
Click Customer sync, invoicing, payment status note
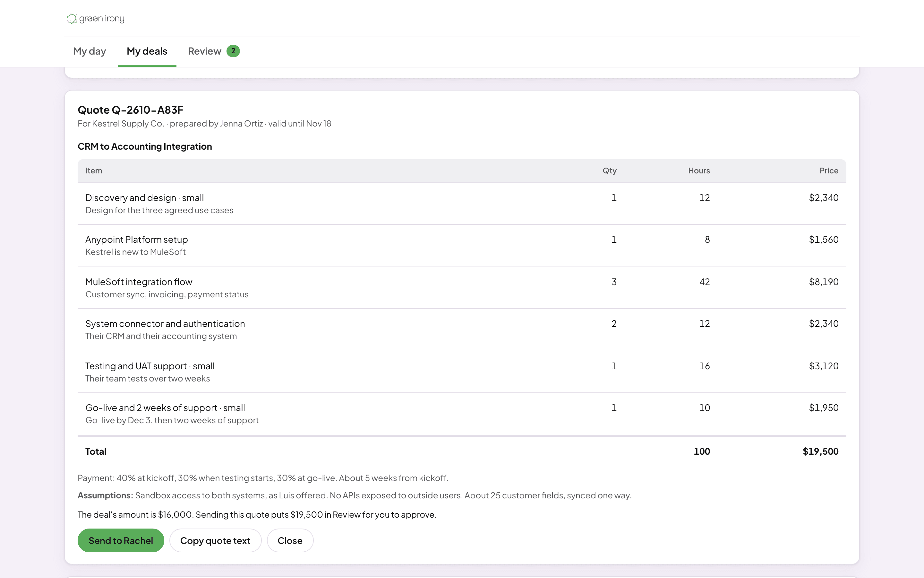[167, 294]
